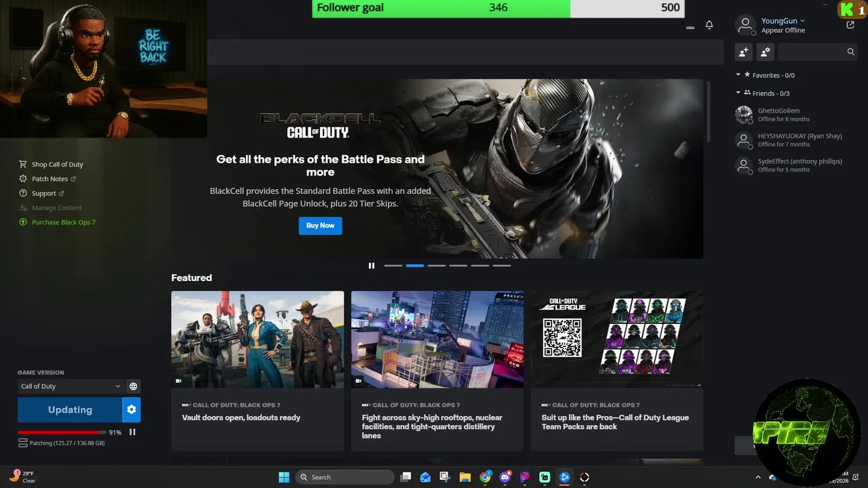Click the black circular app taskbar icon

click(x=585, y=477)
